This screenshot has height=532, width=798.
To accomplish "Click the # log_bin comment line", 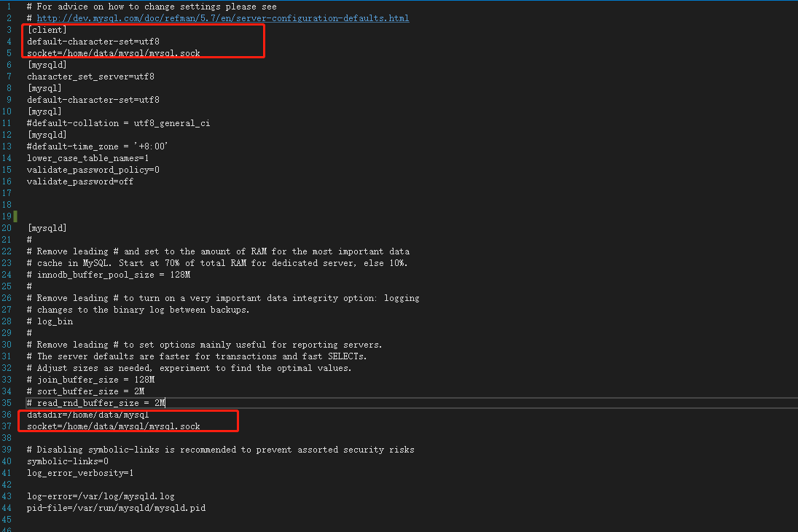I will 50,321.
